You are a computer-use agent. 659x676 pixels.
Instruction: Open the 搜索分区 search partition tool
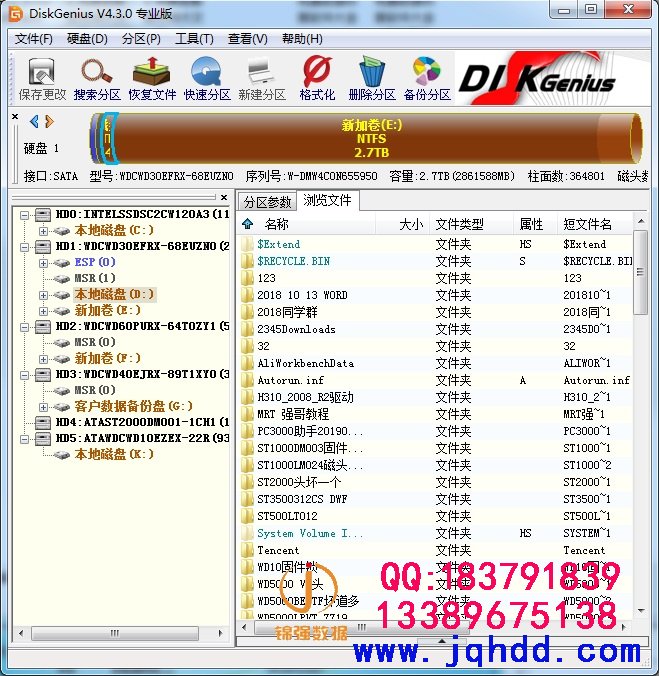(97, 79)
